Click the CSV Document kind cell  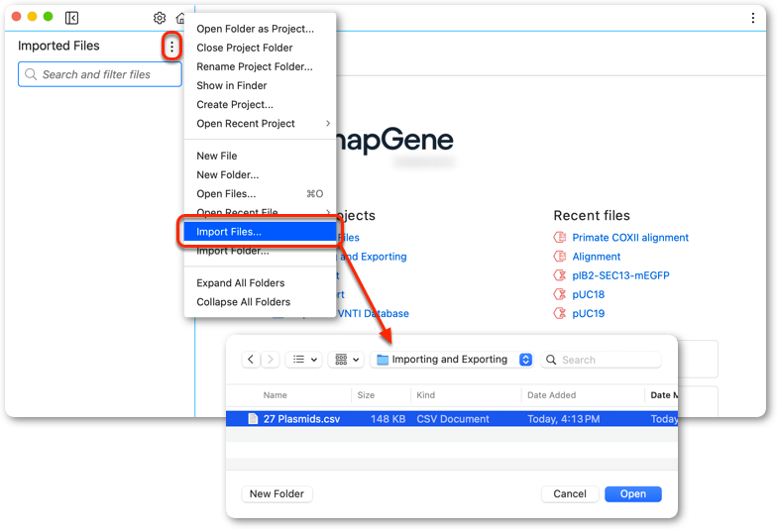[453, 419]
